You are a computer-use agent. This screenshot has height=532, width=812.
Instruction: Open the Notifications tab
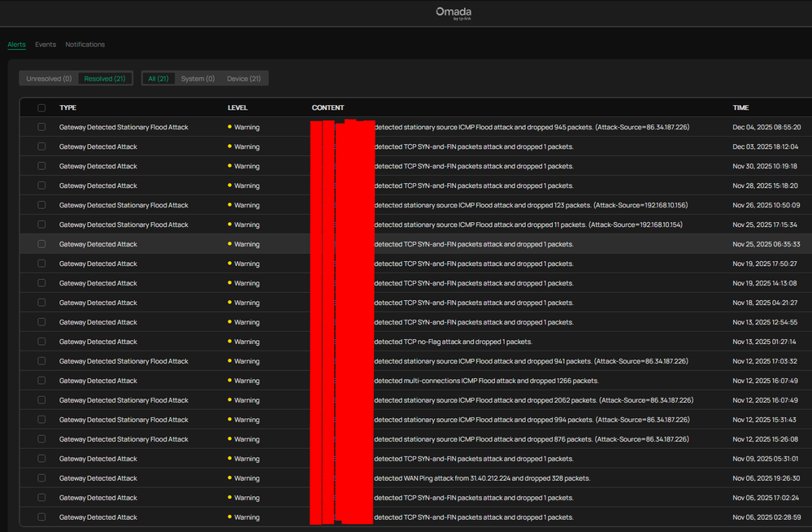[85, 45]
